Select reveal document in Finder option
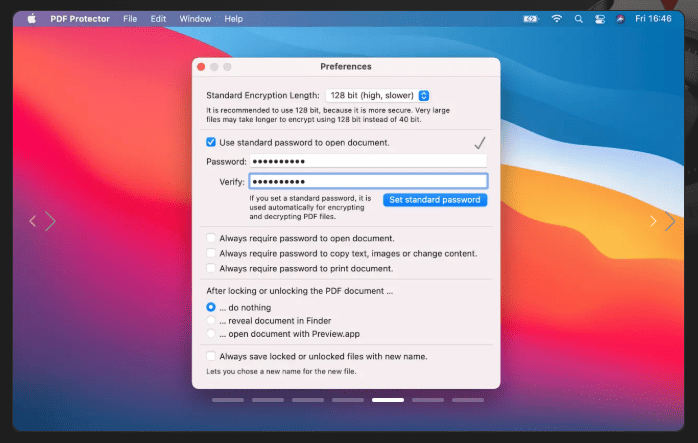698x443 pixels. pos(211,321)
